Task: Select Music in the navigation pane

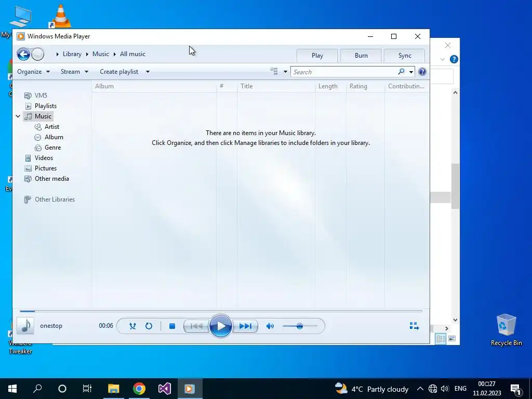Action: coord(38,116)
